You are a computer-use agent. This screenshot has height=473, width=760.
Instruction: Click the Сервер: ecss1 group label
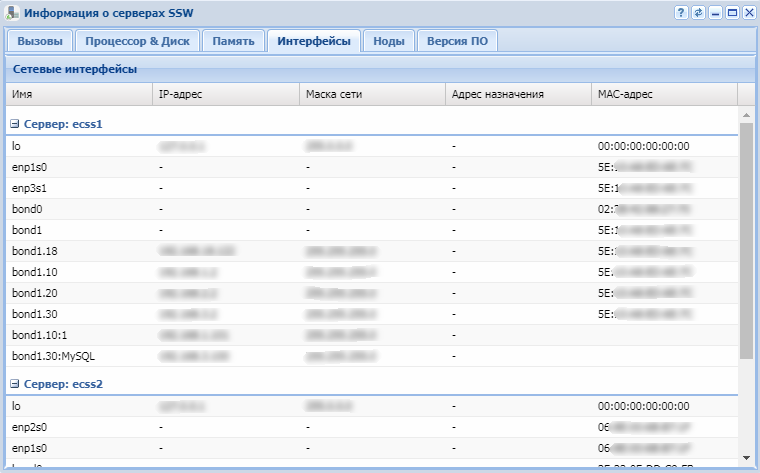click(x=63, y=124)
